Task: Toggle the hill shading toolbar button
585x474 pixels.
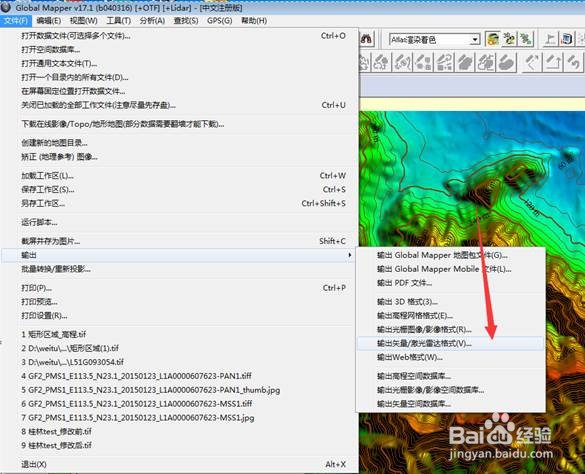Action: [493, 39]
